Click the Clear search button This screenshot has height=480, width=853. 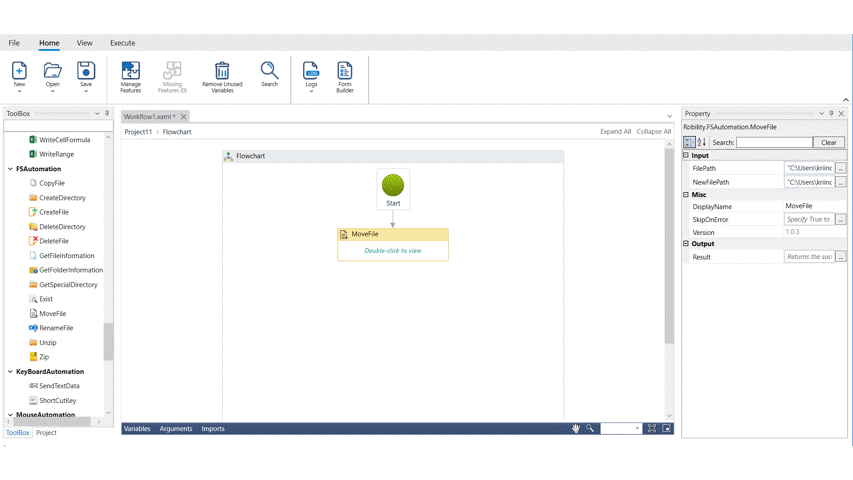click(828, 143)
